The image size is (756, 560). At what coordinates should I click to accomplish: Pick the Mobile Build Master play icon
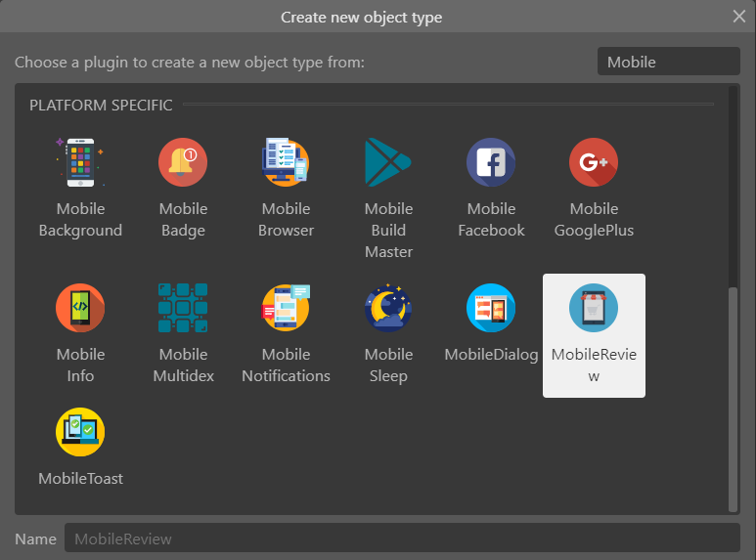[388, 162]
